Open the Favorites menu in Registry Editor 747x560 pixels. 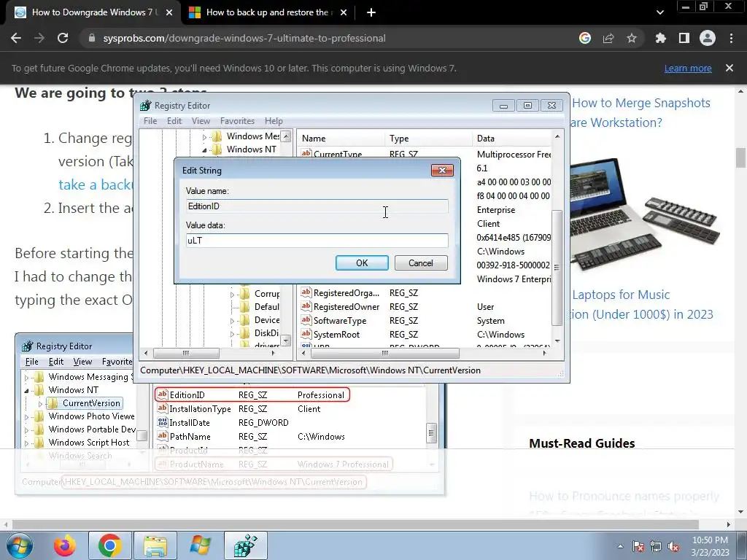point(237,121)
